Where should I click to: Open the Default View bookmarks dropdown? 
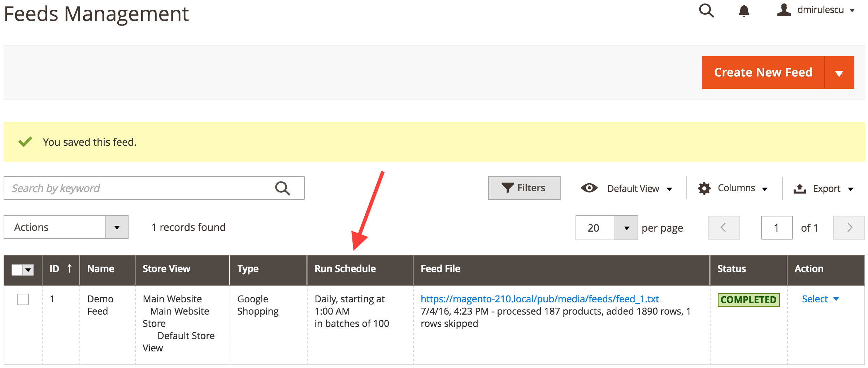click(627, 188)
